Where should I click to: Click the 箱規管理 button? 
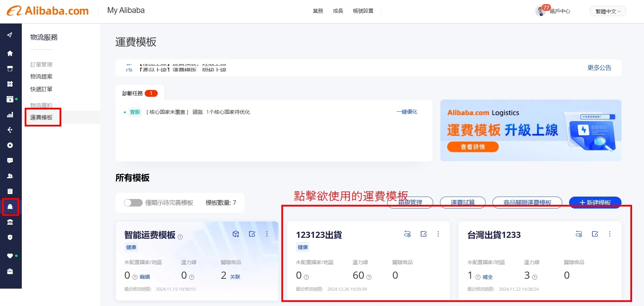[410, 202]
